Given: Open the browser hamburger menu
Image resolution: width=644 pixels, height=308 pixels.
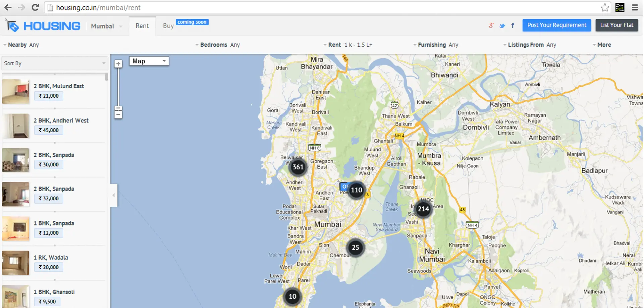Looking at the screenshot, I should (x=635, y=7).
